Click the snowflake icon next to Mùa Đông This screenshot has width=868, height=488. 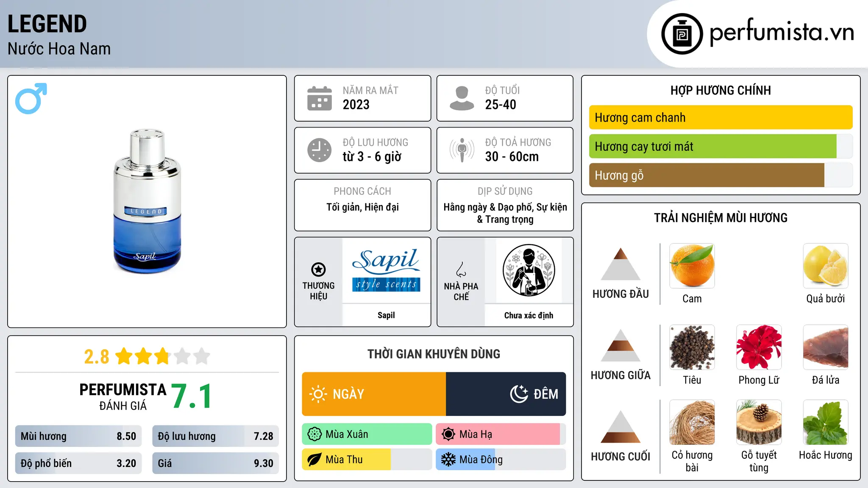coord(448,460)
